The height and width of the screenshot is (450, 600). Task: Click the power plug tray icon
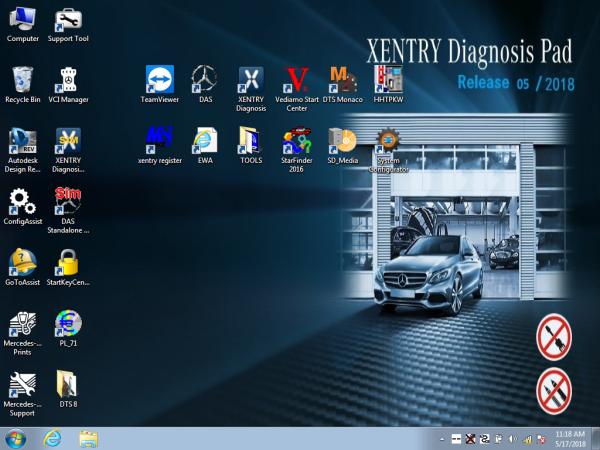[499, 439]
